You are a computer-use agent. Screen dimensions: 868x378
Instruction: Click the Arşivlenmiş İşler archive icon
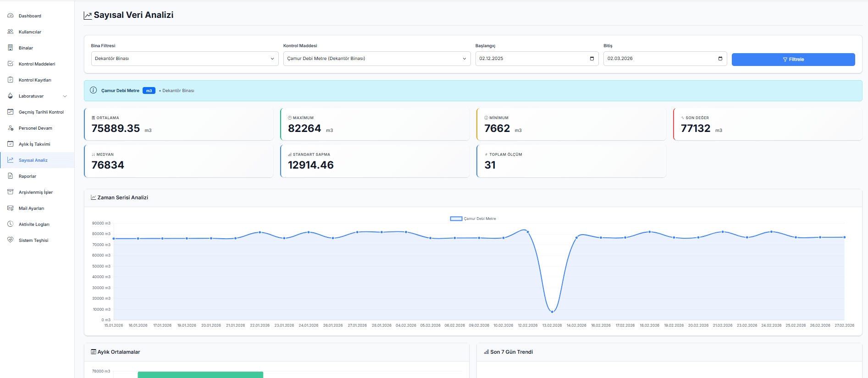(x=10, y=192)
